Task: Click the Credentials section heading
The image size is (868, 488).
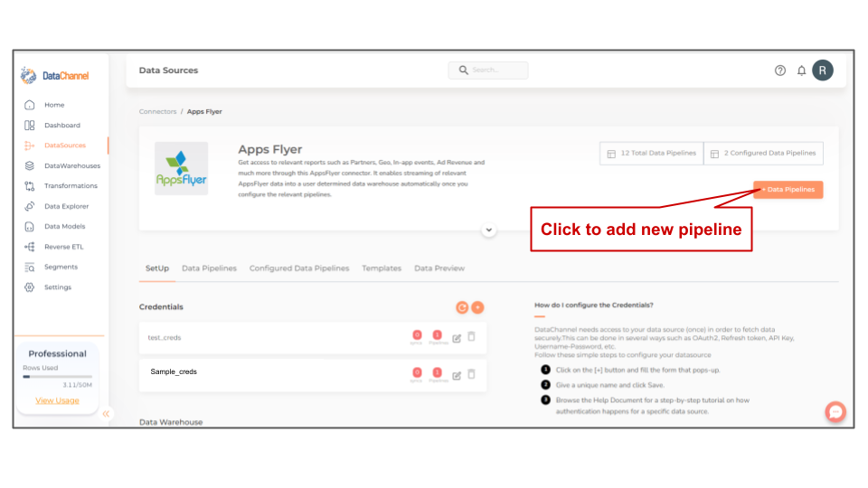Action: click(x=161, y=307)
